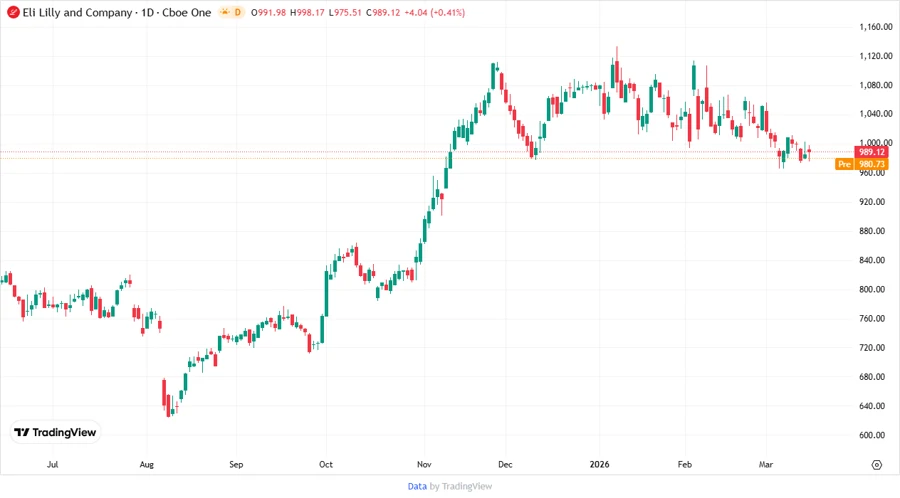Click the 1,040.00 price axis label
Screen dimensions: 900x498
(875, 114)
